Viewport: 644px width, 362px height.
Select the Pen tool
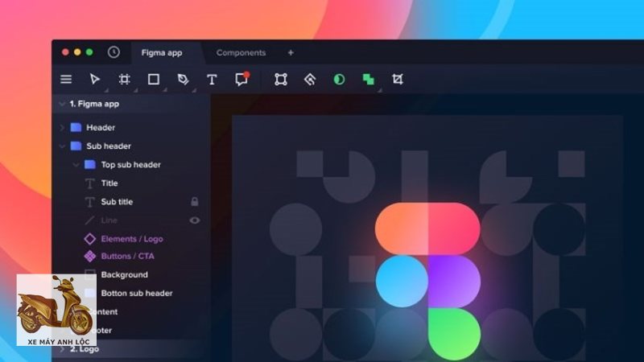tap(183, 79)
